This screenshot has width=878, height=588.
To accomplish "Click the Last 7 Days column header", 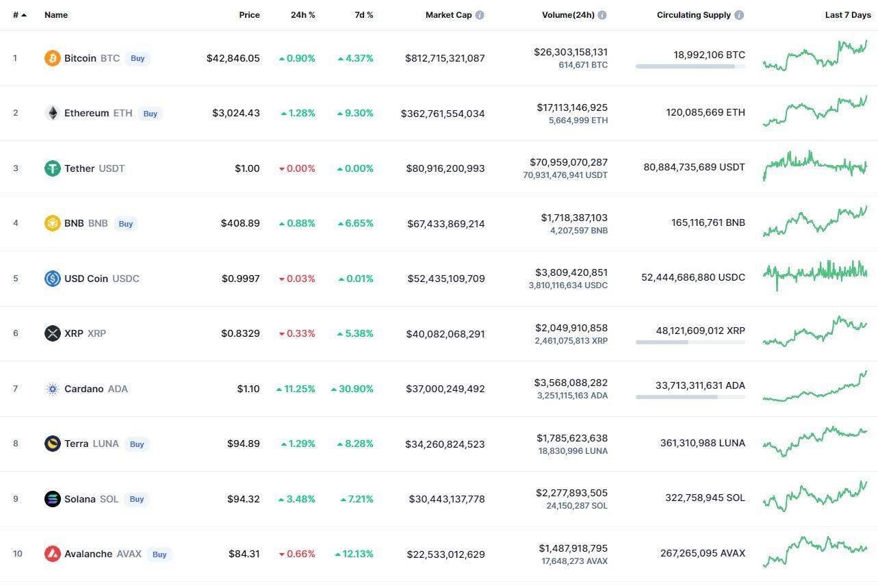I will point(848,15).
